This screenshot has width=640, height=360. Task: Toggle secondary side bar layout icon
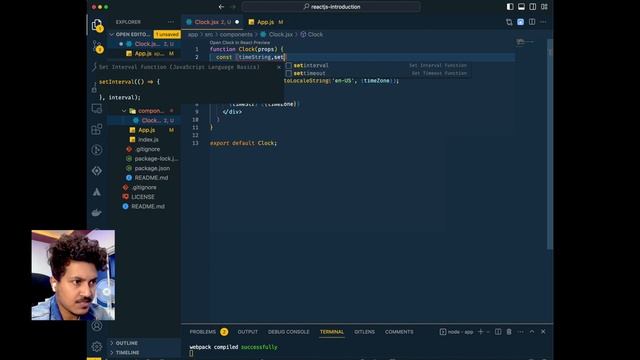point(533,7)
